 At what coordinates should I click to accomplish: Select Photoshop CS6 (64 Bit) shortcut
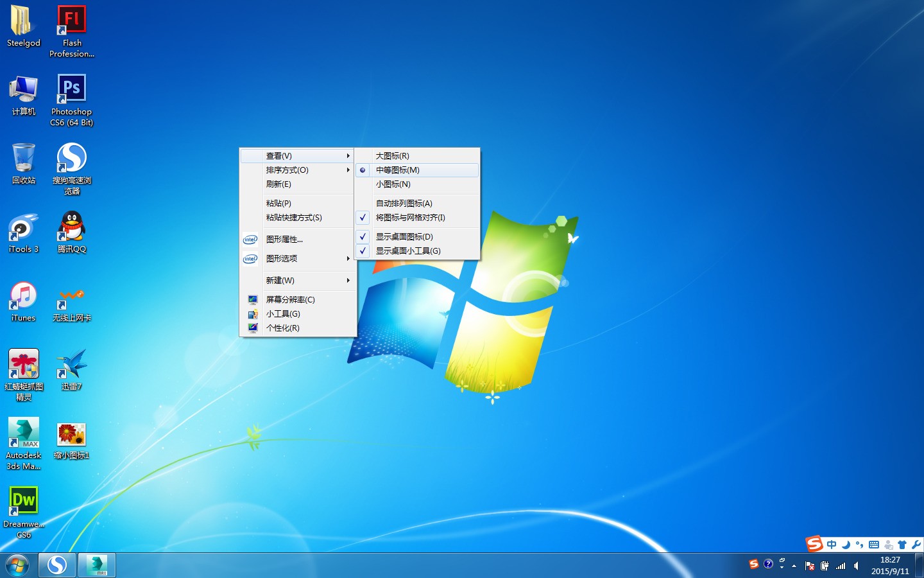72,100
